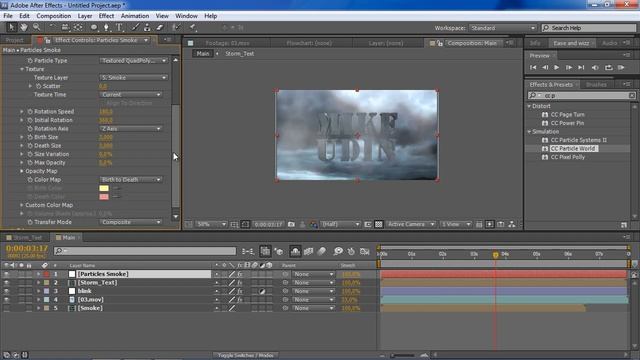This screenshot has height=360, width=640.
Task: Jump to last frame in Preview
Action: (x=581, y=67)
